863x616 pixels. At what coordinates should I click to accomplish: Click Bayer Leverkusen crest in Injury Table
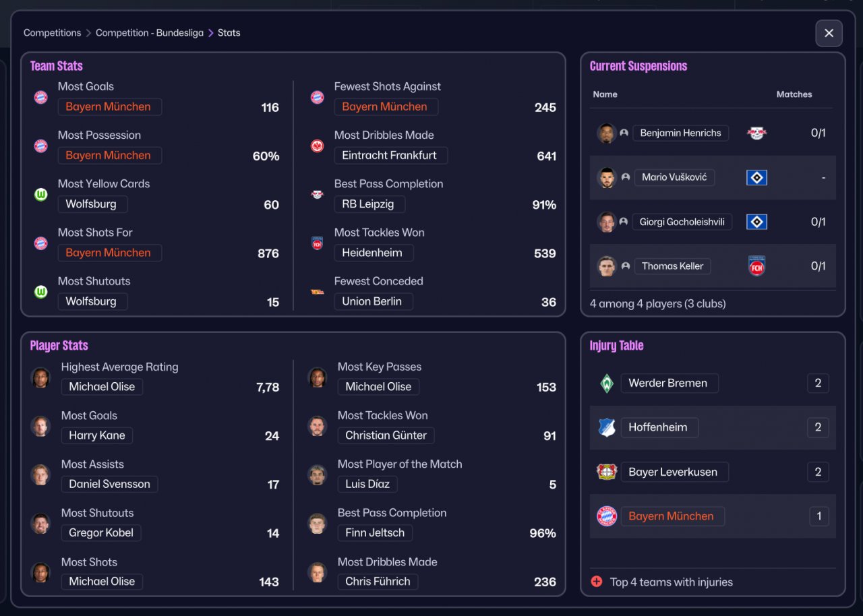tap(607, 472)
